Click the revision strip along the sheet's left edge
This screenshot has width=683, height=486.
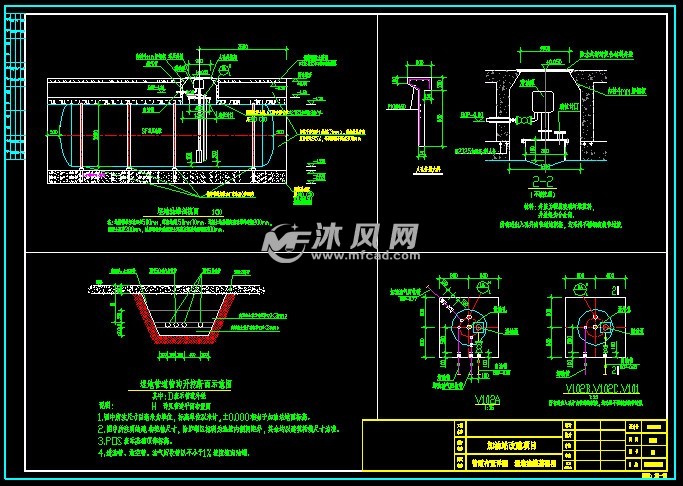[14, 89]
